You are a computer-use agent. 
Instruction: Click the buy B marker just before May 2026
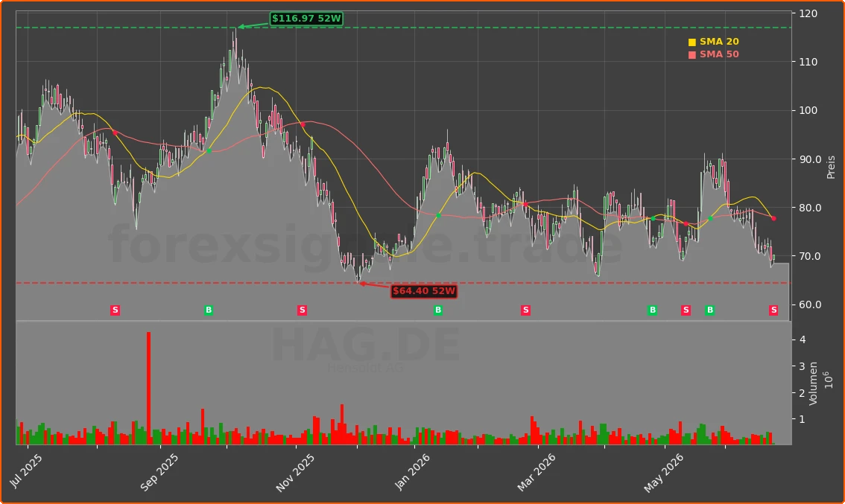[x=653, y=310]
